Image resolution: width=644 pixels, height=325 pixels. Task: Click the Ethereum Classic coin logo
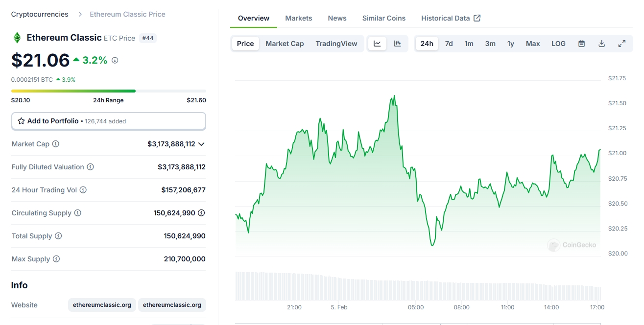coord(17,38)
